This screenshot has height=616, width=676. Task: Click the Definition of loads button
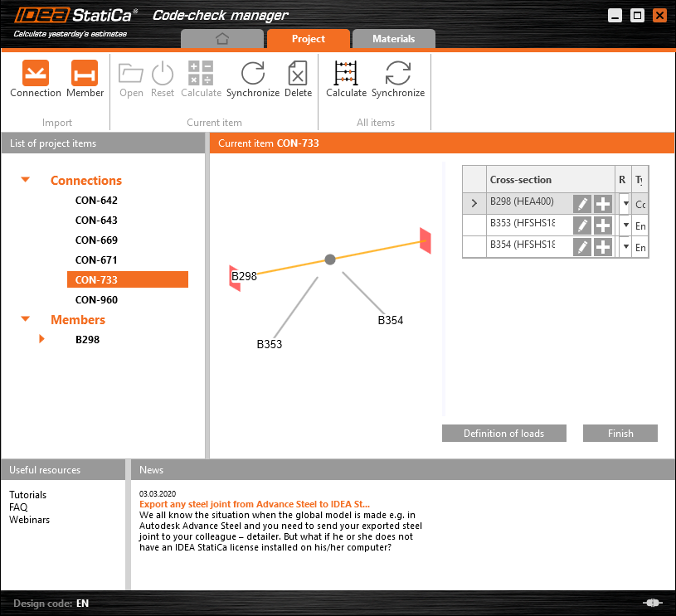tap(503, 433)
